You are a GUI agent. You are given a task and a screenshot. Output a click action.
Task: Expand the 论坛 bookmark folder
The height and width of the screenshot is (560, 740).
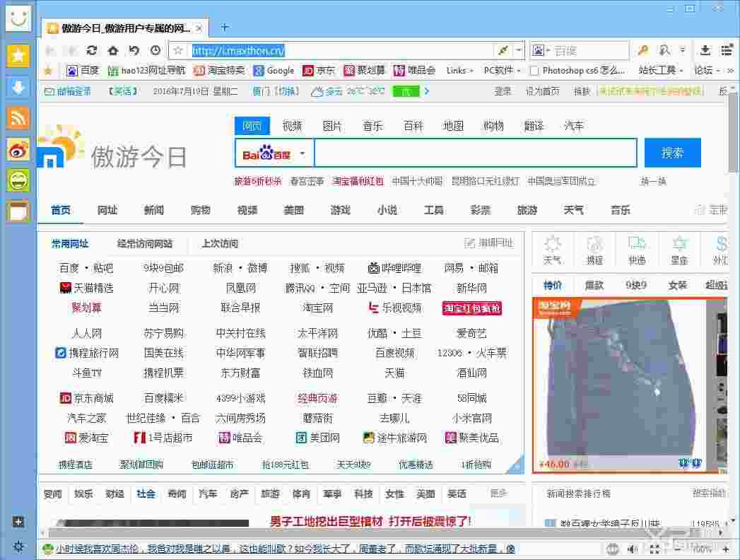coord(707,71)
